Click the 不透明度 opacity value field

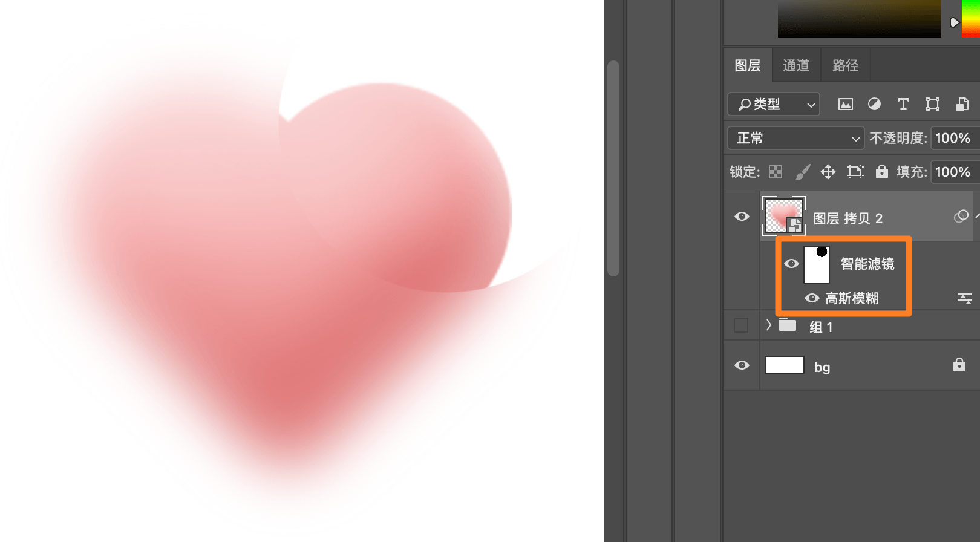pyautogui.click(x=955, y=138)
